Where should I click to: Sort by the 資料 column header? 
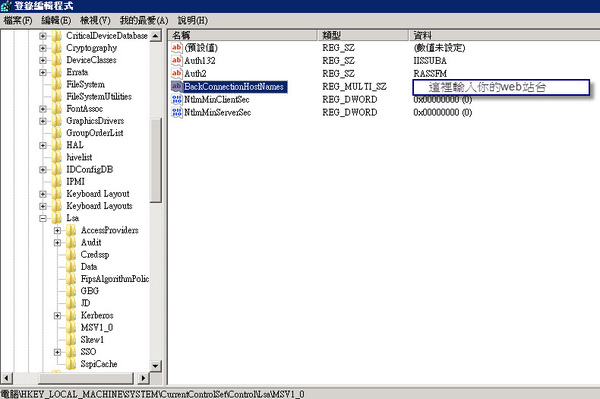(504, 36)
